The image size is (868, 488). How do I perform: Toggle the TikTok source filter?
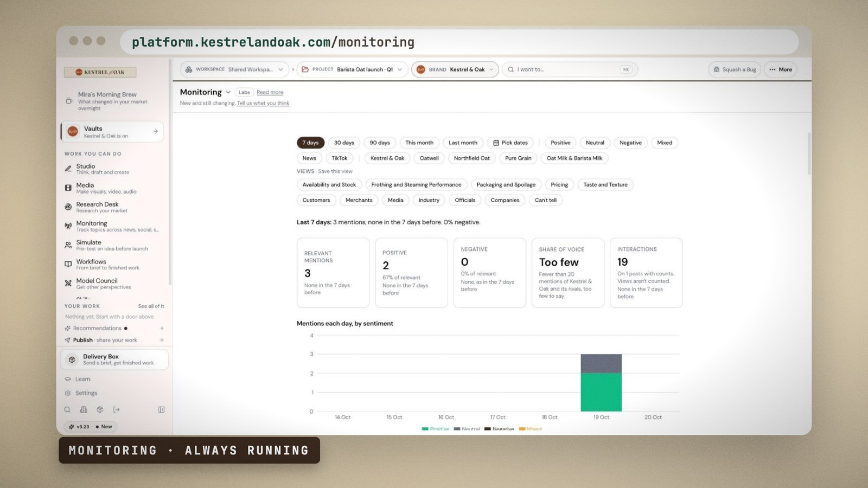coord(340,158)
